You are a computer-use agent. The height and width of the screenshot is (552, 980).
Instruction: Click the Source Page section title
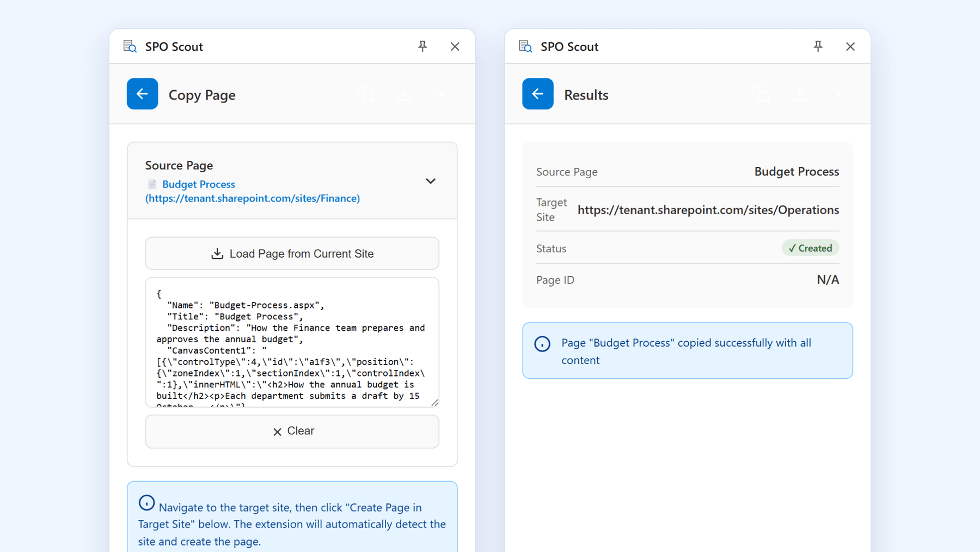[179, 165]
